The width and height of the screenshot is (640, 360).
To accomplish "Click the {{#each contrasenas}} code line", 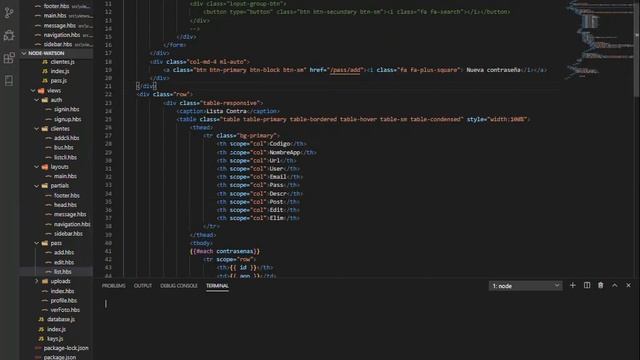I will [224, 251].
